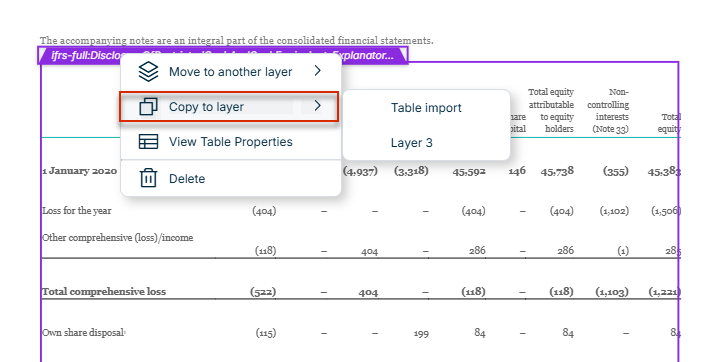
Task: Choose Move to another layer in the context menu
Action: 230,72
